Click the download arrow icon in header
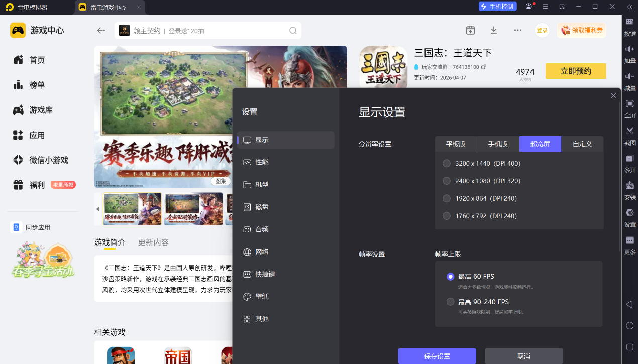Viewport: 638px width, 364px height. pos(494,30)
